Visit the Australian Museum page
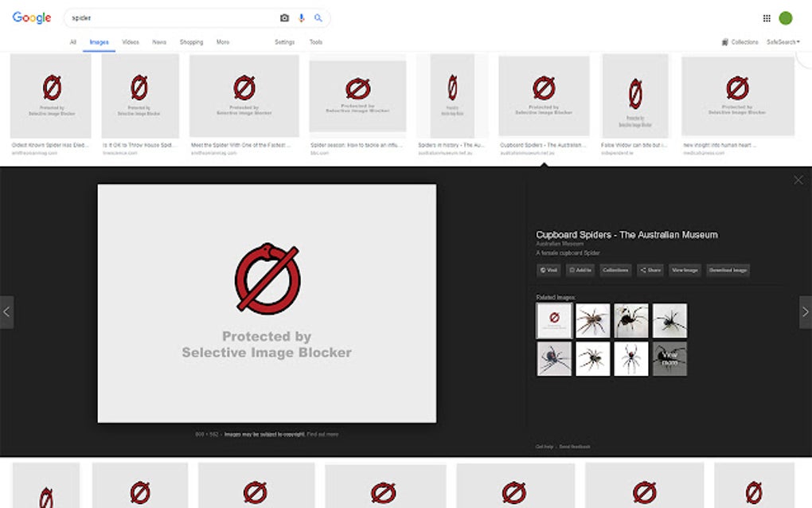The width and height of the screenshot is (812, 508). point(548,270)
